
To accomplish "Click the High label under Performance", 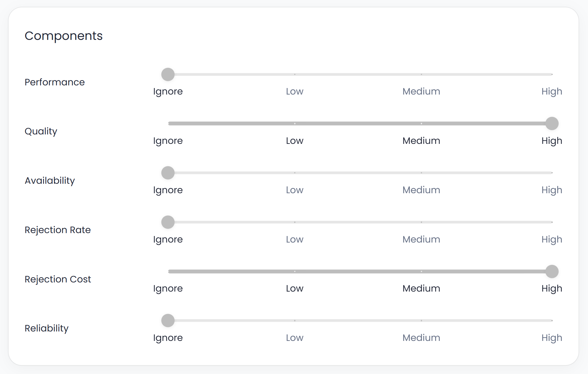I will pos(551,92).
